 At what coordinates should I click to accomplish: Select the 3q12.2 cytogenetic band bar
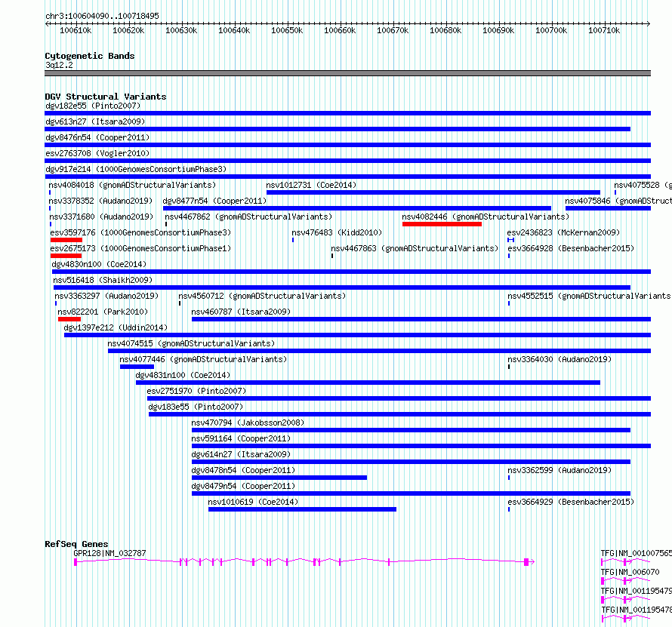(x=347, y=73)
